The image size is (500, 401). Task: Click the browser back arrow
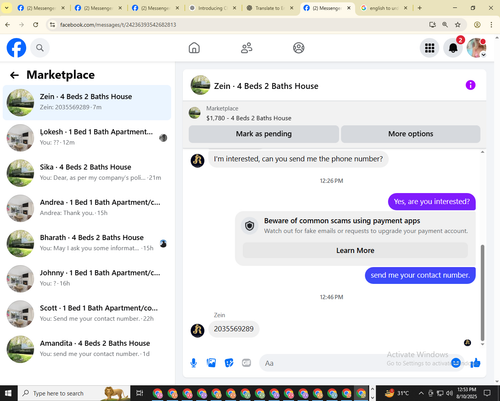pos(8,25)
